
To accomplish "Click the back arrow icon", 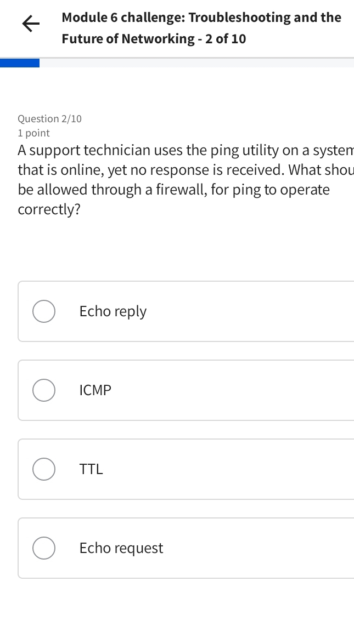I will click(30, 24).
